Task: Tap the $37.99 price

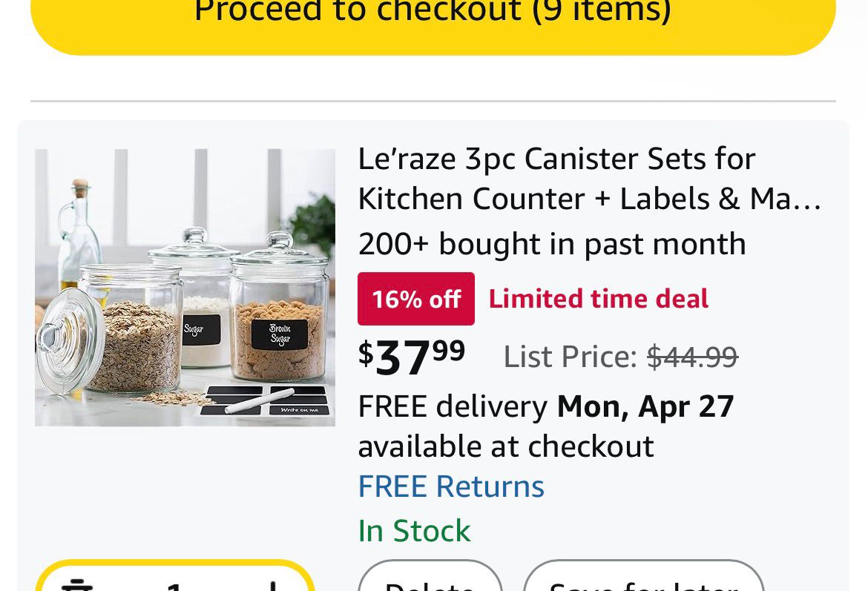Action: [x=412, y=357]
